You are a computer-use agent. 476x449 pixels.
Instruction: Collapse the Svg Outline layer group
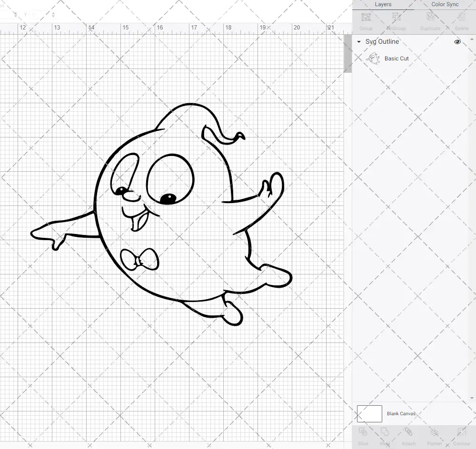coord(359,42)
